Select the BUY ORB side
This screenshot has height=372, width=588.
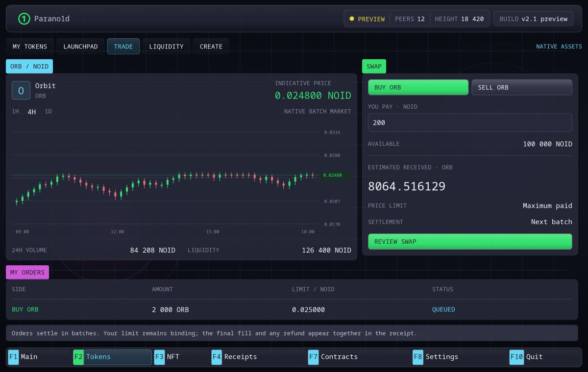(x=418, y=87)
